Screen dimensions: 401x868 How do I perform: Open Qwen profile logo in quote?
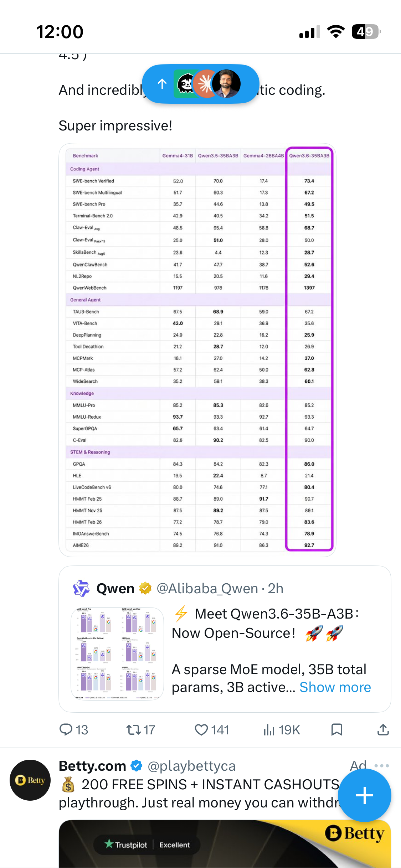pos(81,588)
